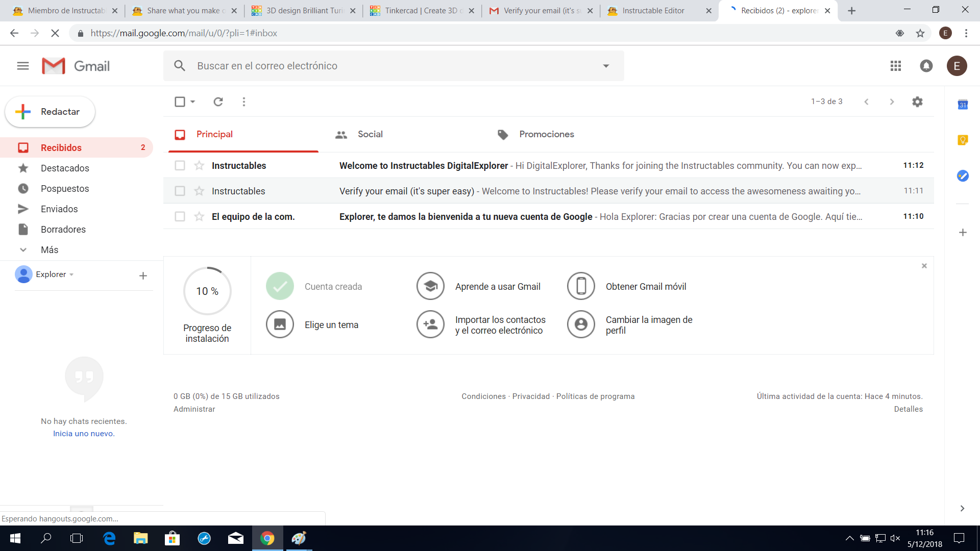Open the Condiciones link
The height and width of the screenshot is (551, 980).
483,396
